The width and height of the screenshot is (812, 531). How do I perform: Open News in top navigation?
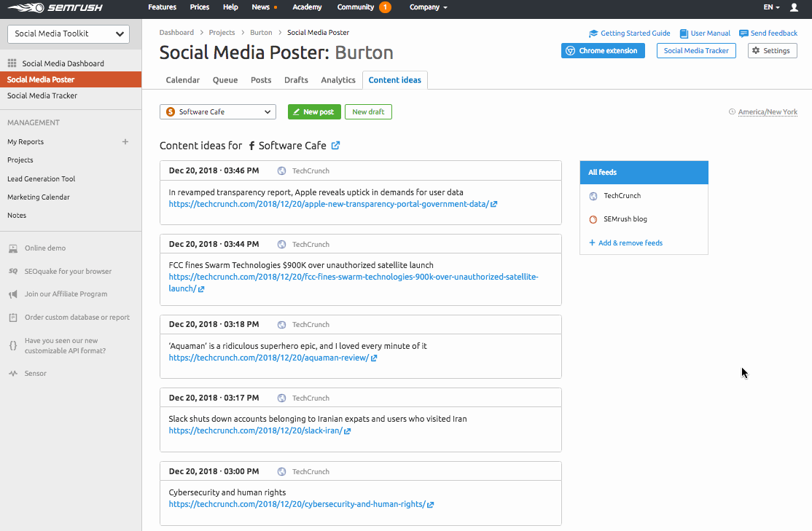pyautogui.click(x=260, y=7)
